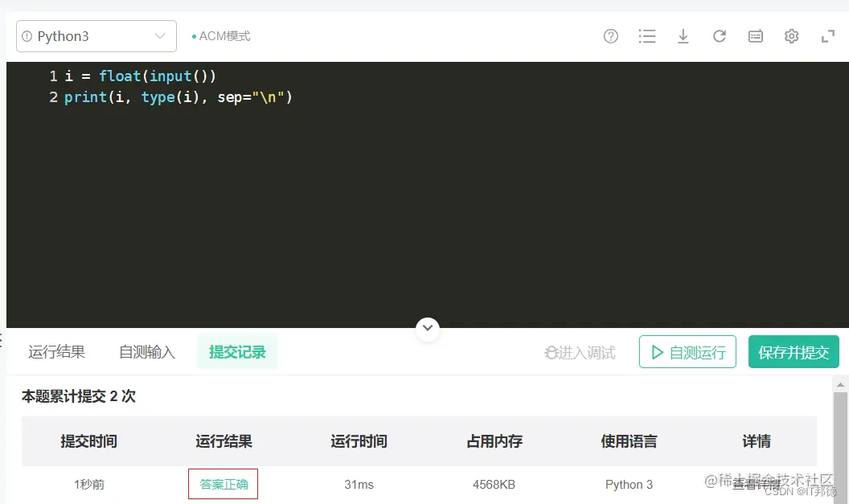Open the Python3 language dropdown
The width and height of the screenshot is (849, 504).
pos(96,36)
